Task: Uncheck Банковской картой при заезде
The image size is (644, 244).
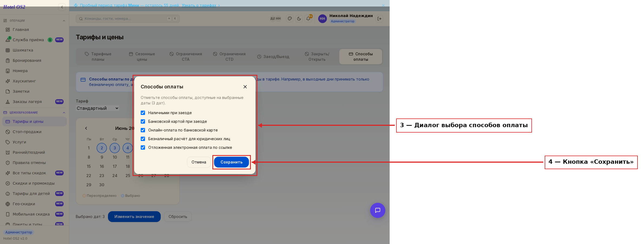Action: pyautogui.click(x=143, y=121)
